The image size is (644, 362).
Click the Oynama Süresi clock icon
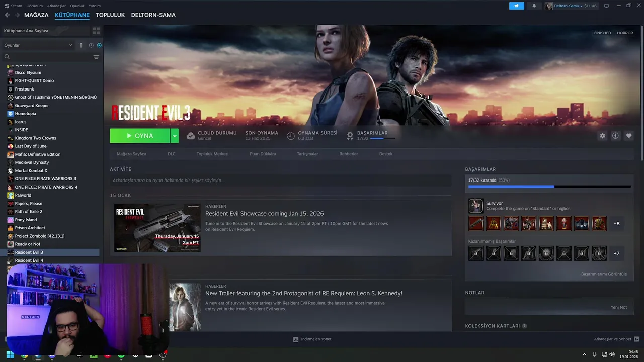click(x=291, y=136)
